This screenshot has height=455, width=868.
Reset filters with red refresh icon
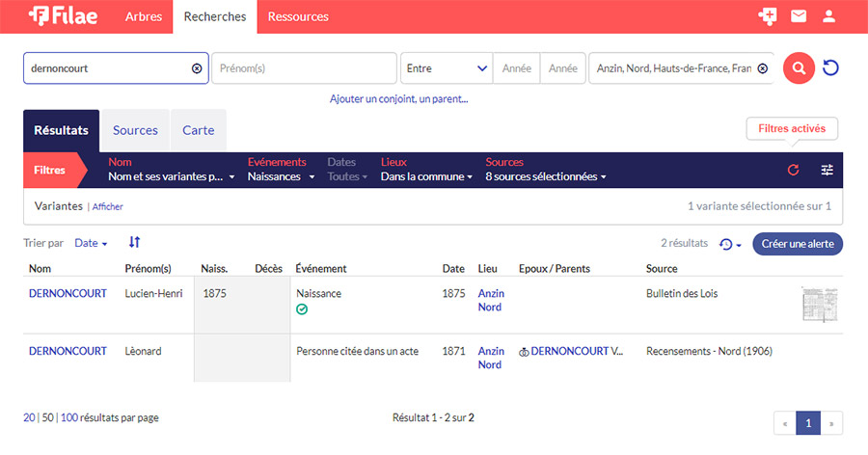tap(794, 170)
